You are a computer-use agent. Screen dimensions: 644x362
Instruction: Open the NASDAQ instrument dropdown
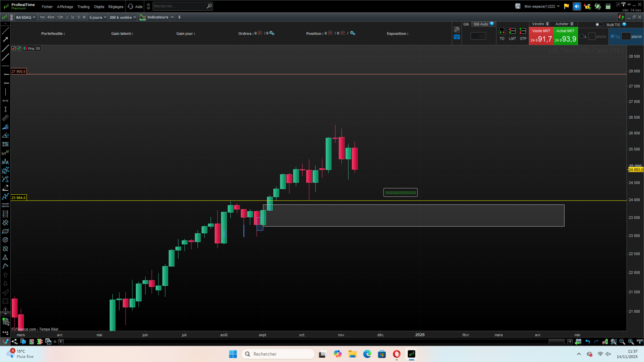24,17
